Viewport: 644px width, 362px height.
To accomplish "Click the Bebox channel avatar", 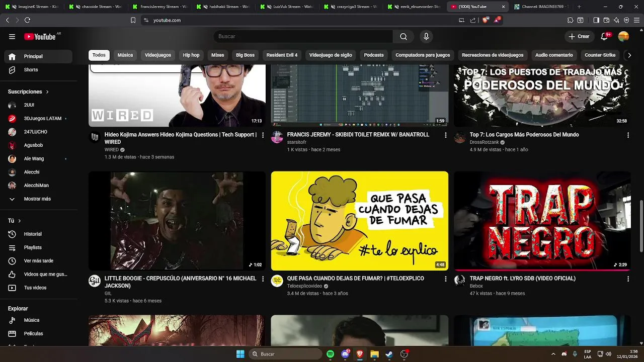I will [460, 281].
